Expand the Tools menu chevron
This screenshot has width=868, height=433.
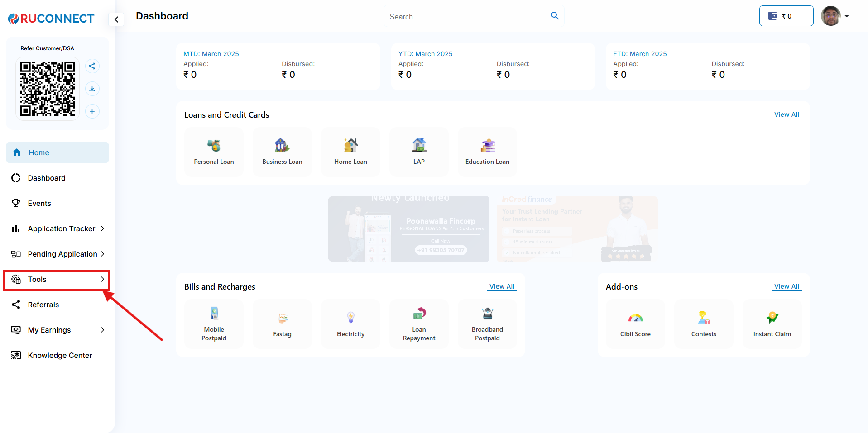(x=102, y=279)
